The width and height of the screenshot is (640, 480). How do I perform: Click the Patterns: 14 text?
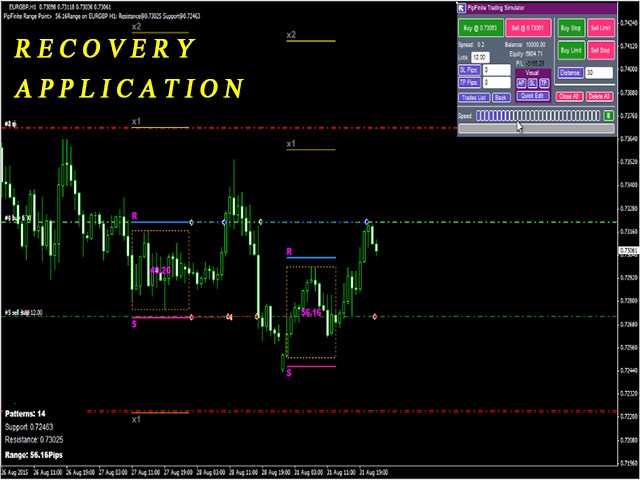point(25,413)
